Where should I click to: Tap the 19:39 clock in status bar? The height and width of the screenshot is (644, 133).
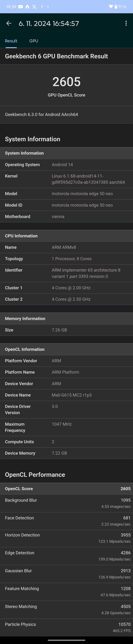point(11,7)
